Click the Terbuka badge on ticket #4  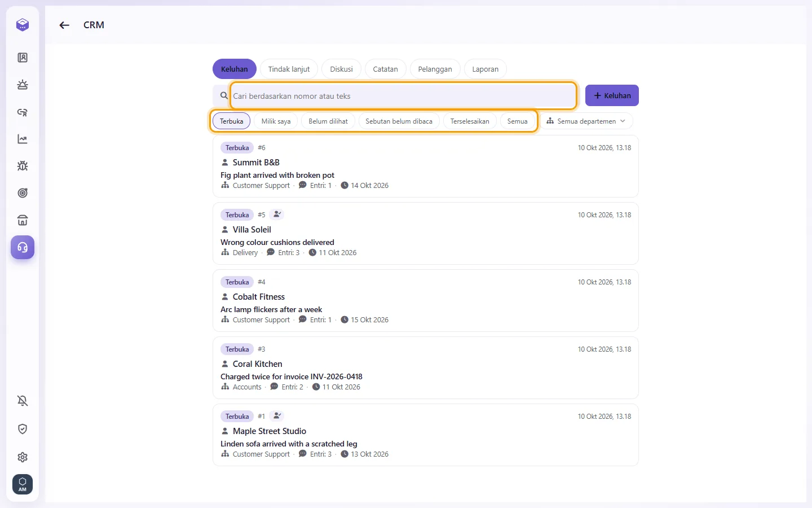237,282
